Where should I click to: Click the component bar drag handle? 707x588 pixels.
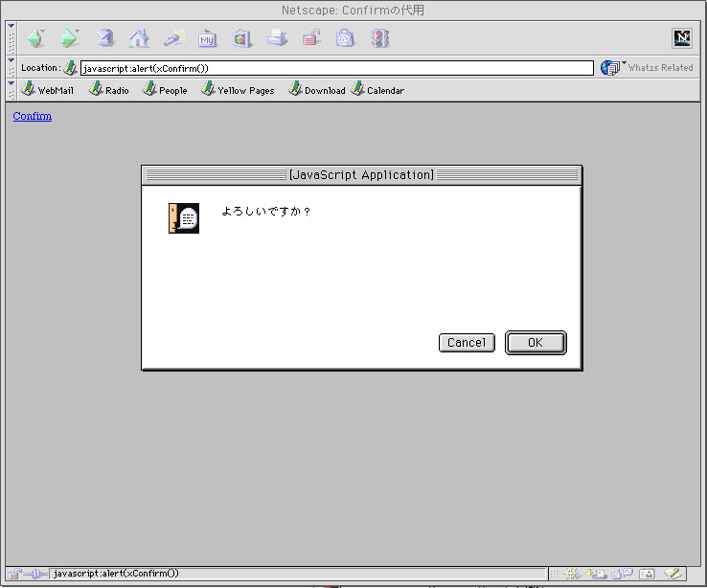click(554, 574)
